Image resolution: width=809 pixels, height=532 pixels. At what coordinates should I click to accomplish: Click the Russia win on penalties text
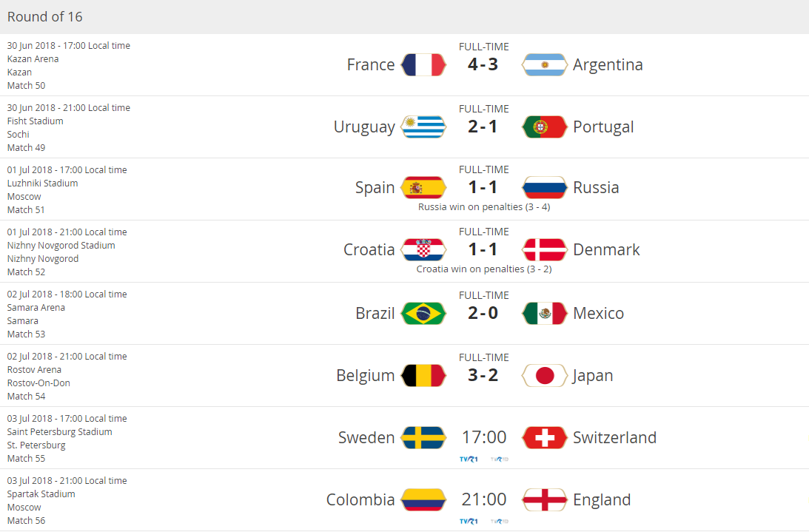pyautogui.click(x=484, y=207)
